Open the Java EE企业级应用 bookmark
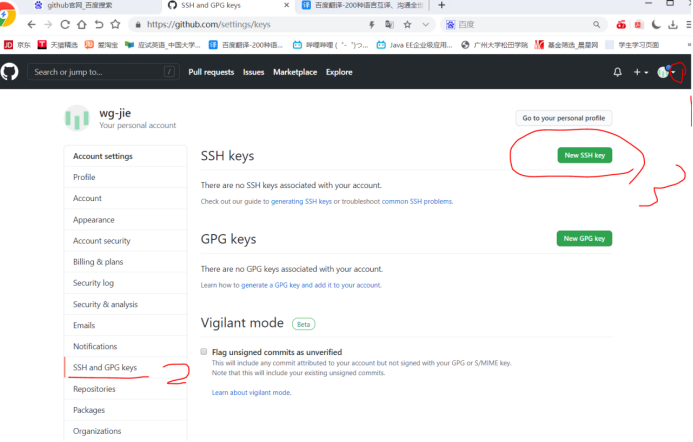This screenshot has width=693, height=442. [415, 45]
